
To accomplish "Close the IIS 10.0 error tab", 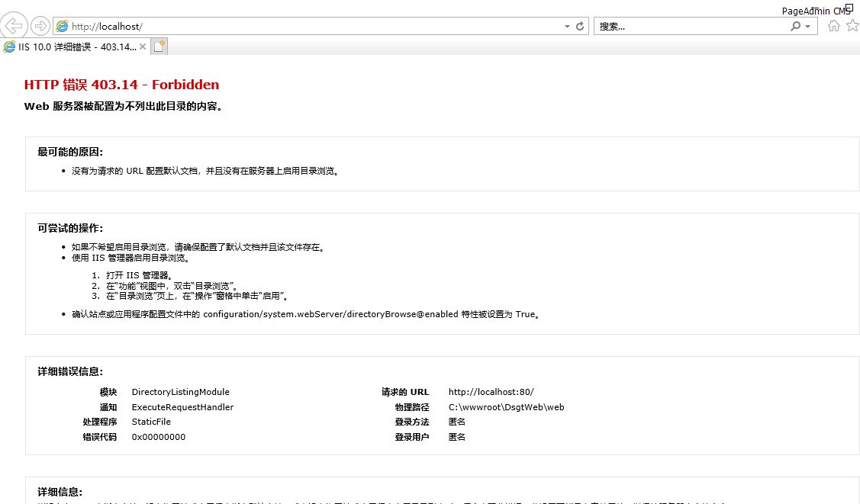I will [x=143, y=47].
